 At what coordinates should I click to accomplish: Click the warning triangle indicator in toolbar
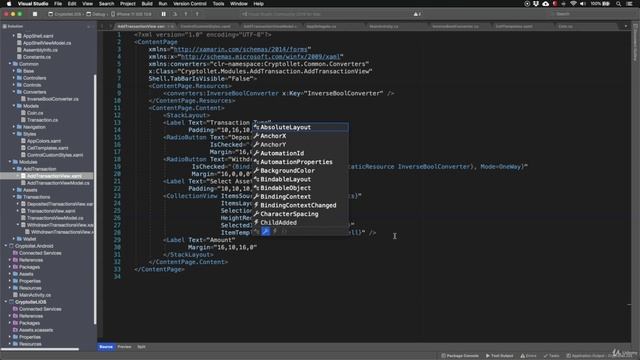click(x=417, y=14)
